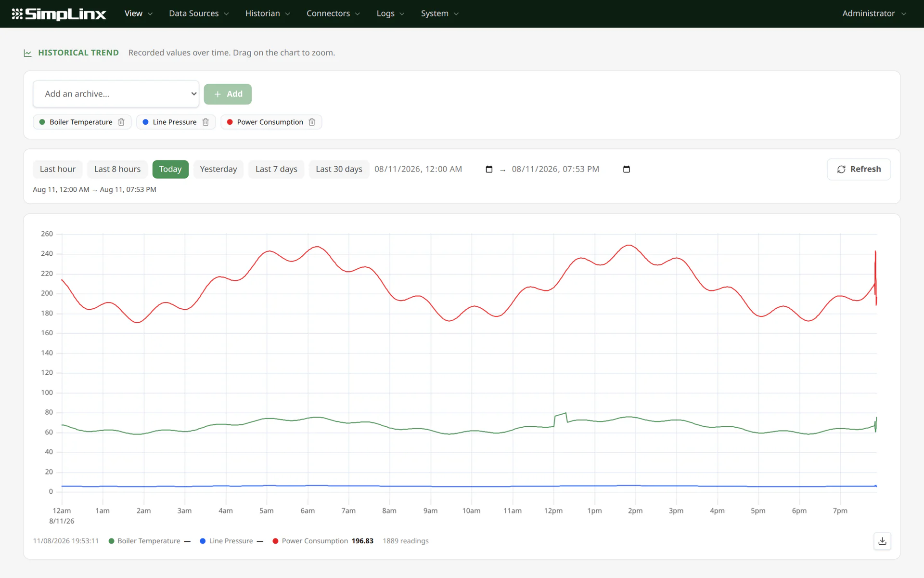
Task: Click the 196.83 legend value
Action: 362,541
